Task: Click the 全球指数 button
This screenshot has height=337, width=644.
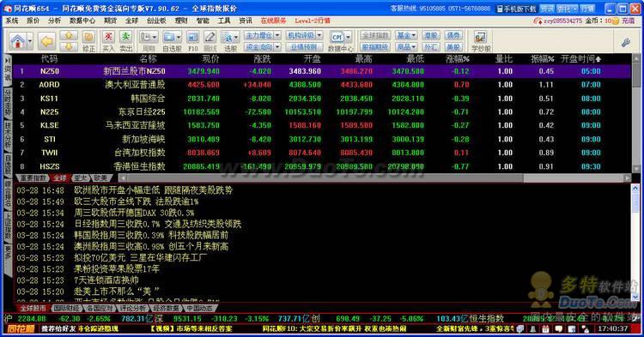Action: [x=375, y=36]
